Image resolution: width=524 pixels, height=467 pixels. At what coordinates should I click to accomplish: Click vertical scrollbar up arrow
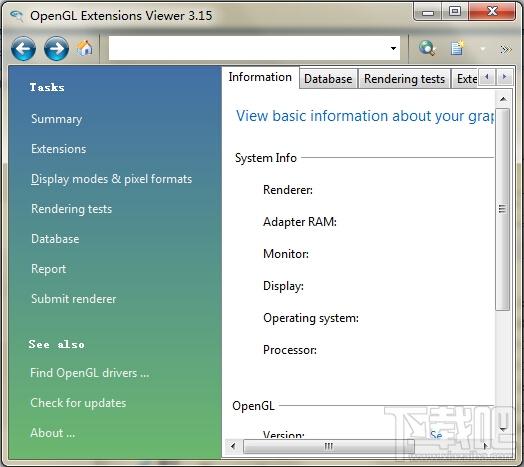coord(503,99)
